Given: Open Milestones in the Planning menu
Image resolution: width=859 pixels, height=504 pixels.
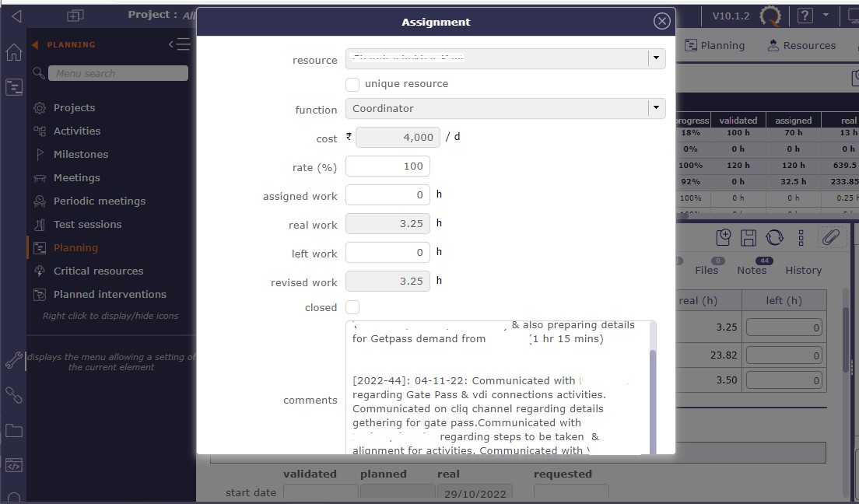Looking at the screenshot, I should [x=80, y=154].
